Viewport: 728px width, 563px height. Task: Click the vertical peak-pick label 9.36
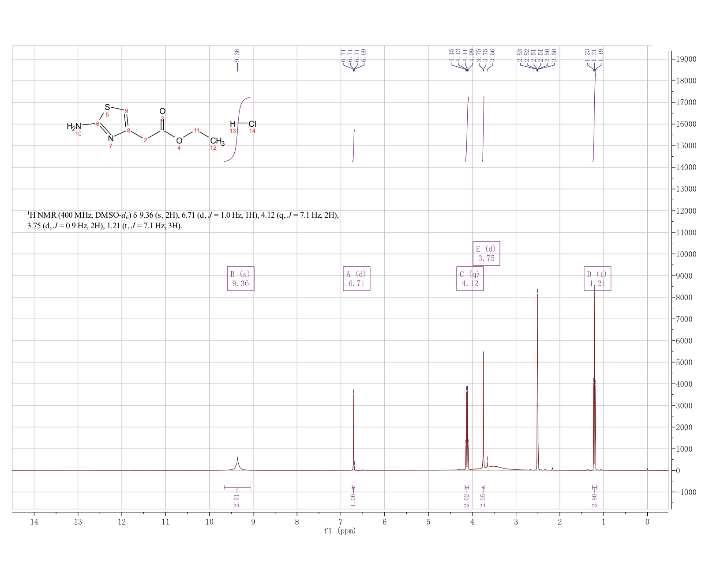click(237, 55)
